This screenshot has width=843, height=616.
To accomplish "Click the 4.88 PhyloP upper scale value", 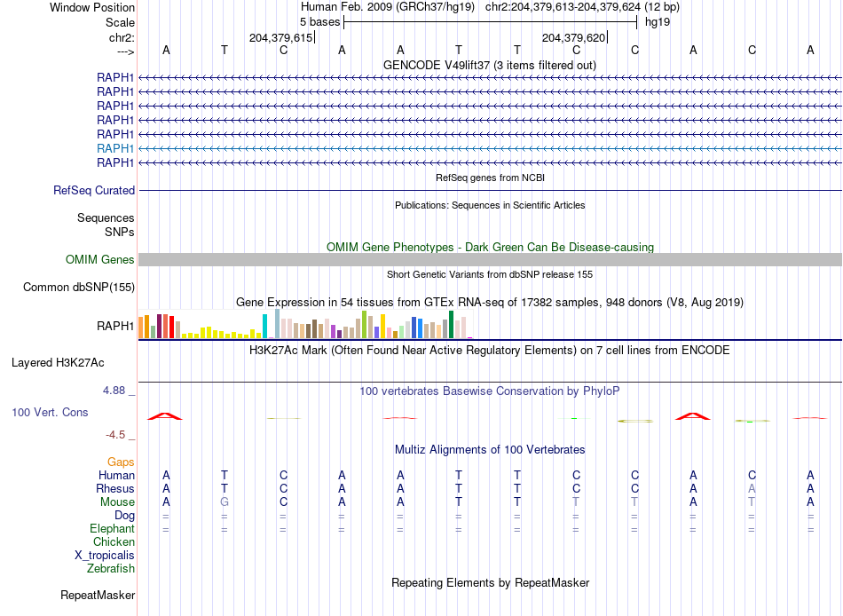I will click(x=114, y=391).
